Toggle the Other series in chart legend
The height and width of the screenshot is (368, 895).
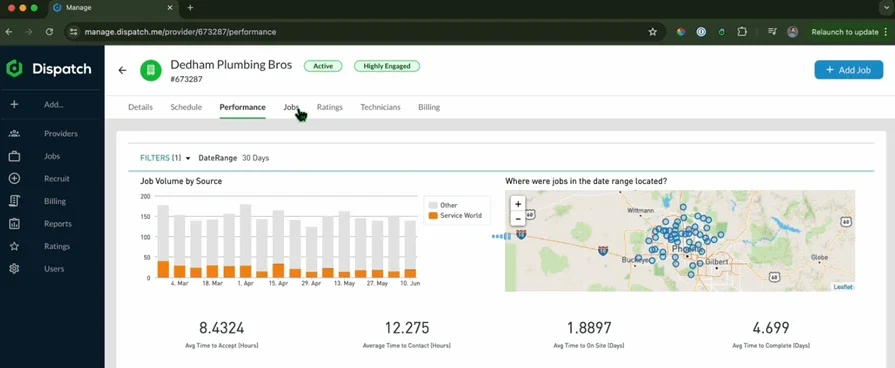click(x=444, y=205)
